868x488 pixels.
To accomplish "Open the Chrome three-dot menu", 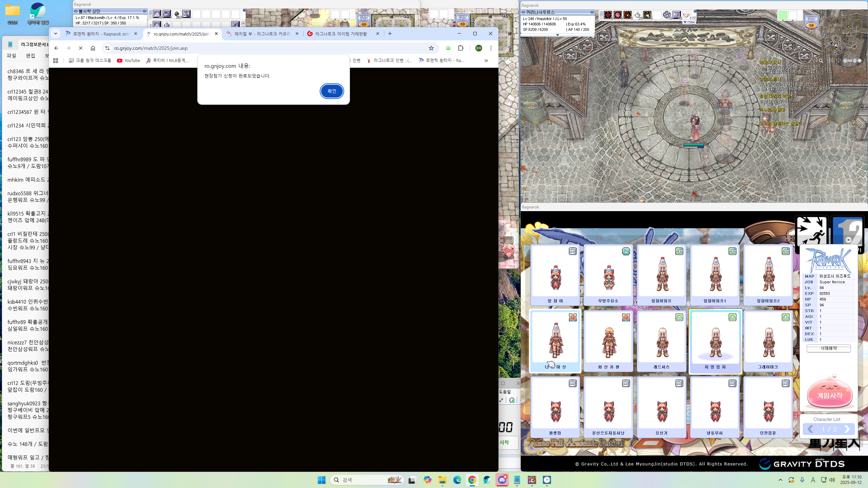I will pos(491,48).
